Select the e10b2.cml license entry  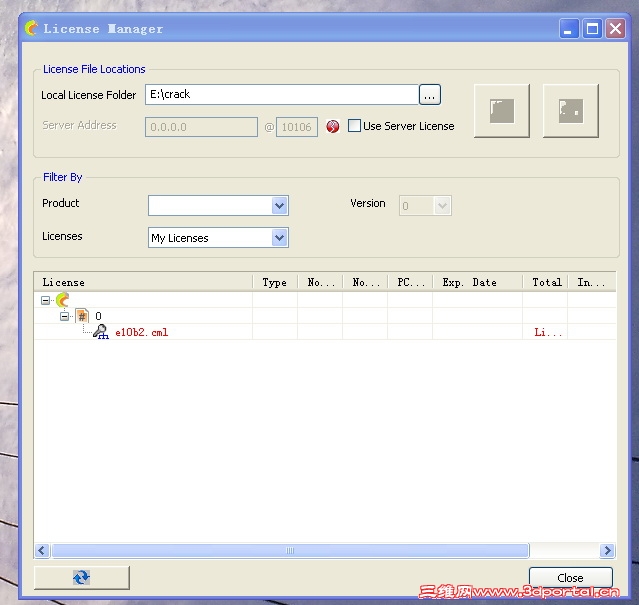pos(141,332)
